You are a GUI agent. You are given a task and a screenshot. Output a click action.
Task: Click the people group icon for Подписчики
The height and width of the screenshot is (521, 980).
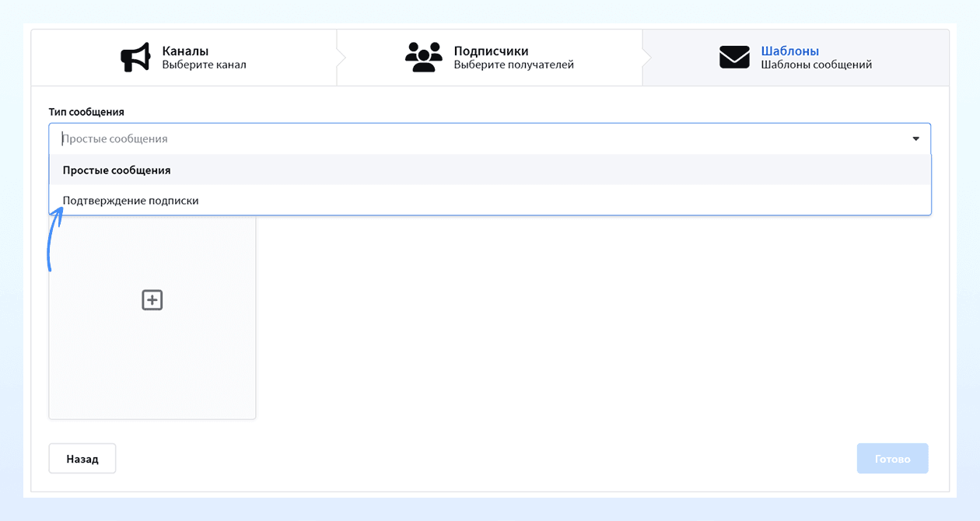click(423, 58)
